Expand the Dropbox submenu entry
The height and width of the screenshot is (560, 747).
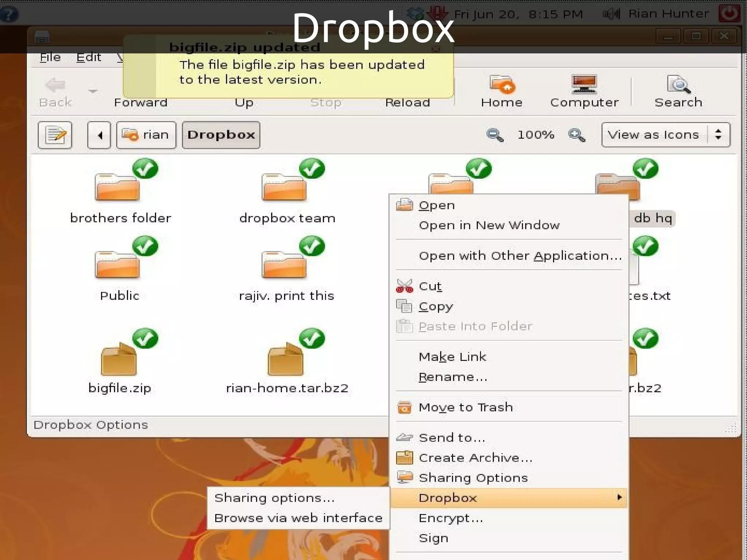click(x=509, y=498)
